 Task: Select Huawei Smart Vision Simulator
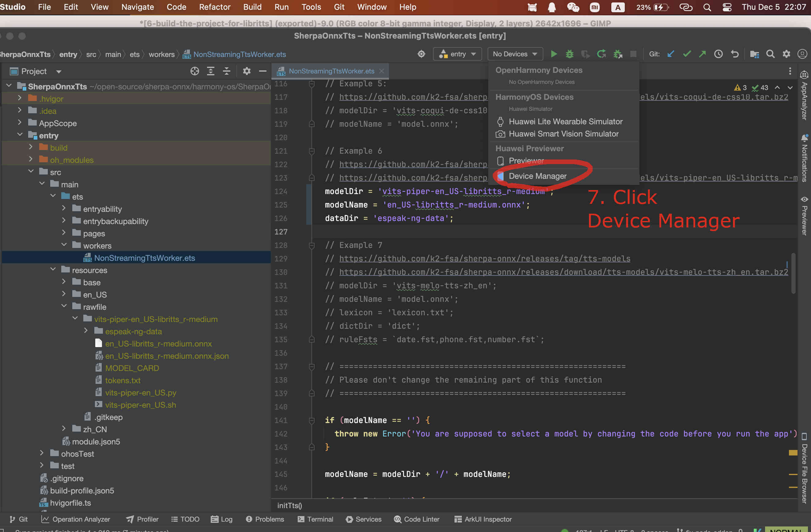pos(564,134)
